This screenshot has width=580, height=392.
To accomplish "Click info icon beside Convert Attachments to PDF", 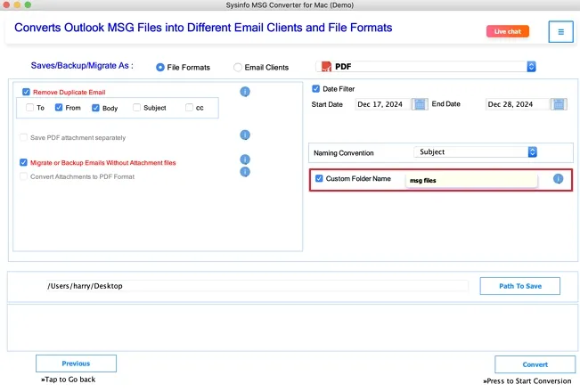I will pos(245,172).
